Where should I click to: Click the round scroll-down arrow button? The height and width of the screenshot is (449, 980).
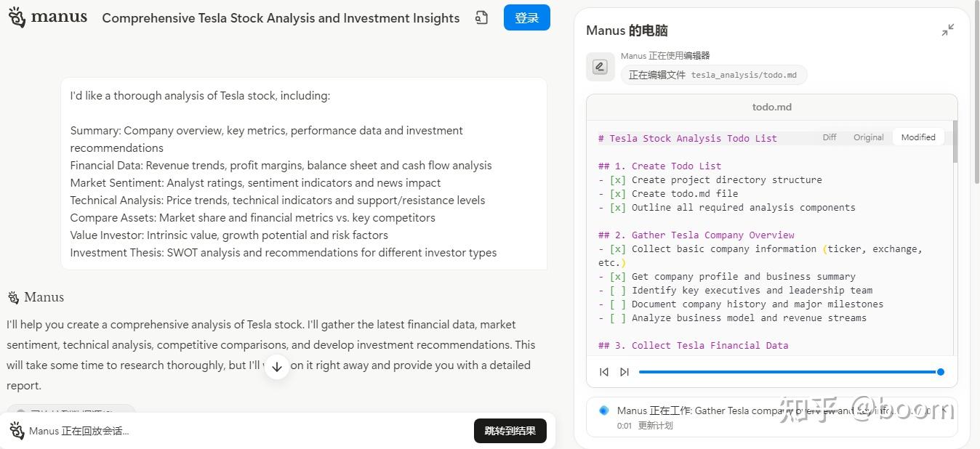click(276, 367)
